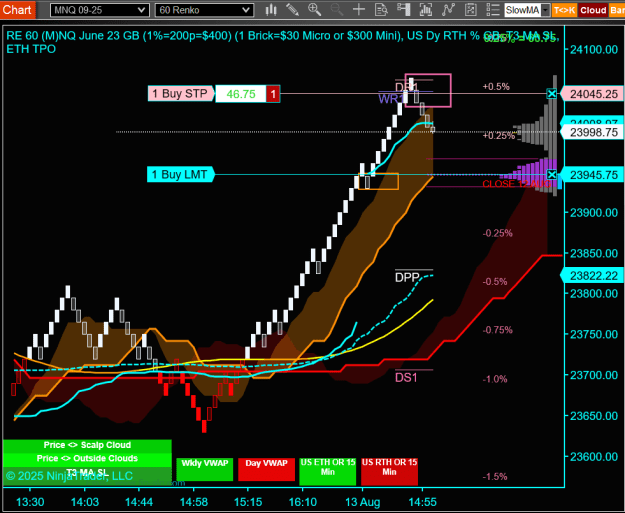Screen dimensions: 625x513
Task: Click the CLOSE 12 AUG red label
Action: click(517, 184)
